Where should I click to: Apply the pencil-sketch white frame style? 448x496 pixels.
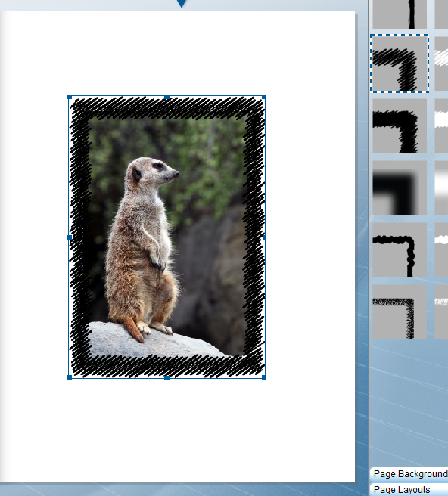(x=441, y=312)
